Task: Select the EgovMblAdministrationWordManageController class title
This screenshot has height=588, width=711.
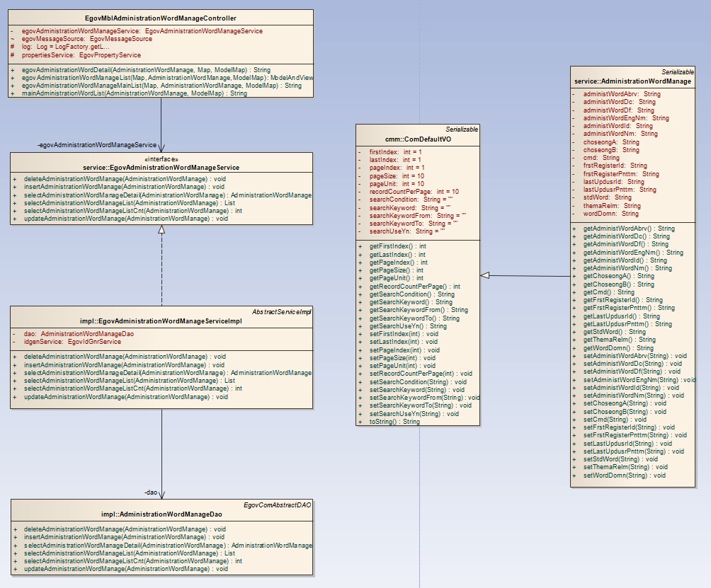Action: tap(161, 18)
